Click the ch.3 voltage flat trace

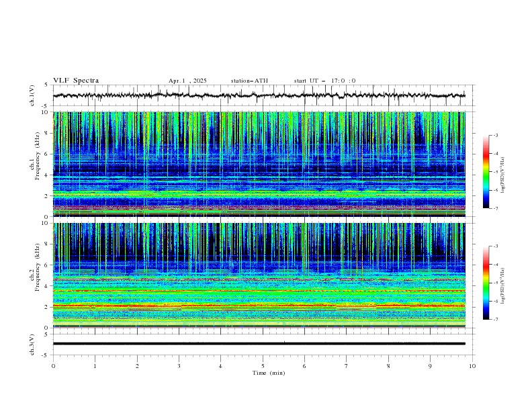click(x=259, y=344)
